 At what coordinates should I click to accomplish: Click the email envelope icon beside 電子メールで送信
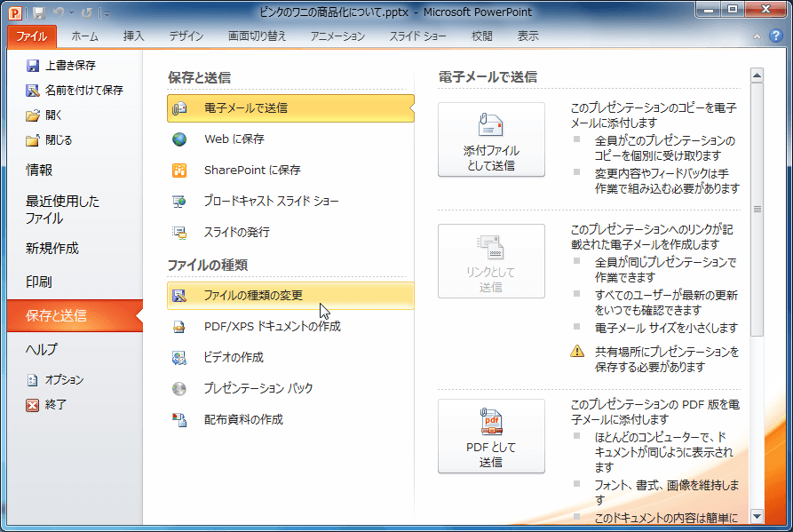click(x=179, y=108)
